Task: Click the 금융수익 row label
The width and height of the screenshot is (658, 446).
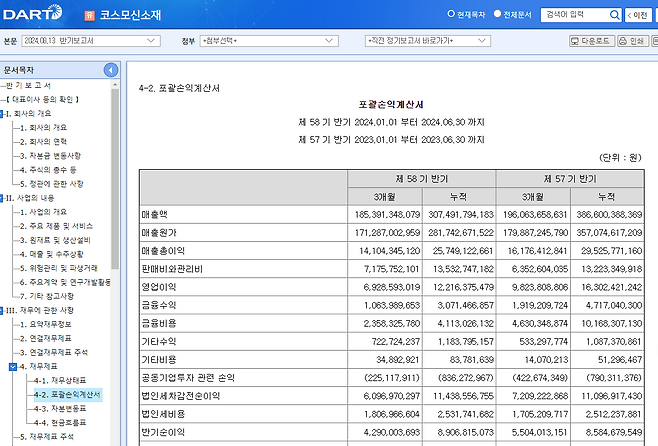Action: coord(159,305)
